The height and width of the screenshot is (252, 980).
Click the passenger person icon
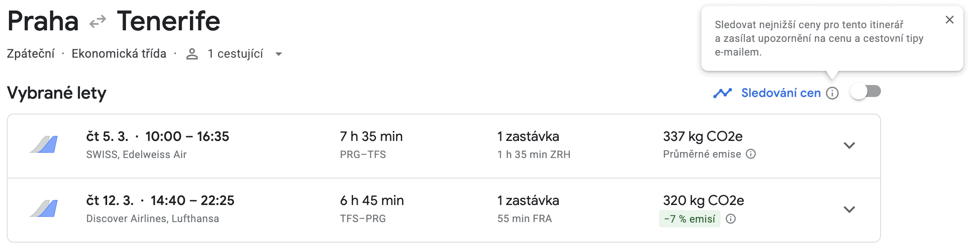(x=192, y=54)
